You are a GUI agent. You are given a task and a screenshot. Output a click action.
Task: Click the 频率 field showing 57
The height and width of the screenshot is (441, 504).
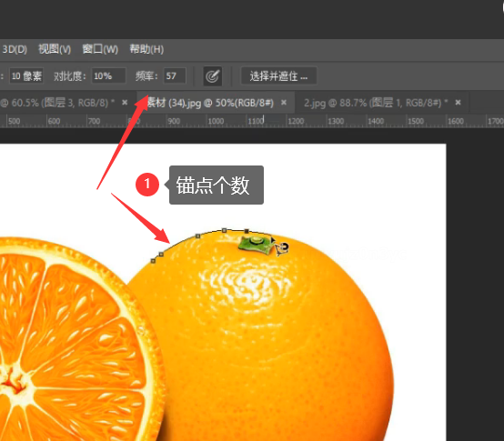[x=175, y=76]
